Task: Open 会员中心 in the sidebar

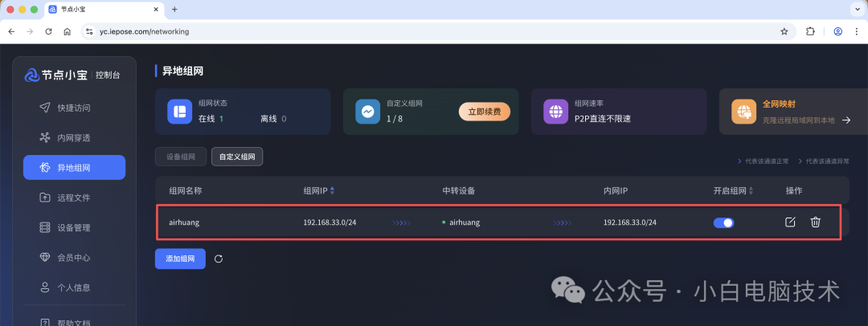Action: click(x=74, y=258)
